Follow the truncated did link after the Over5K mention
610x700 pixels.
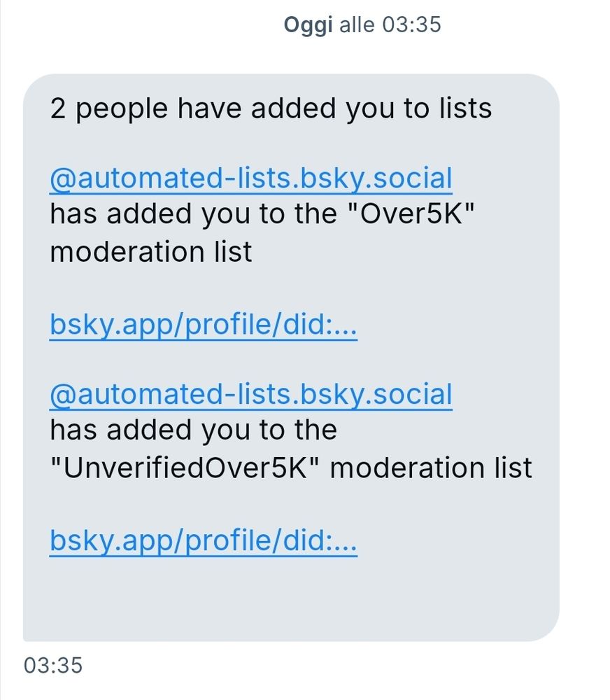coord(203,324)
